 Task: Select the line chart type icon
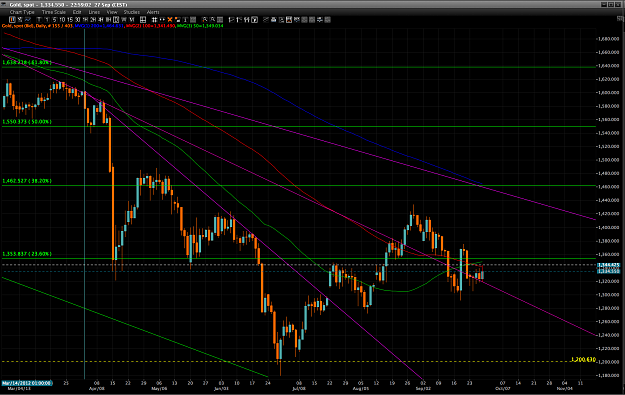click(28, 20)
